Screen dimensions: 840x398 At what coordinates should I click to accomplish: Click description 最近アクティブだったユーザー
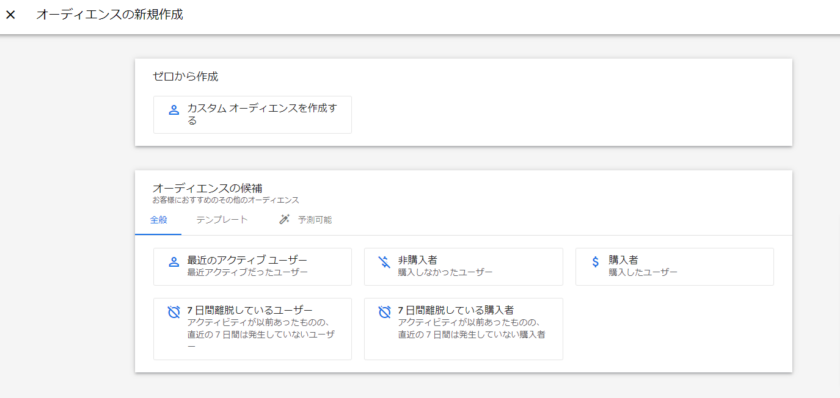[x=248, y=272]
